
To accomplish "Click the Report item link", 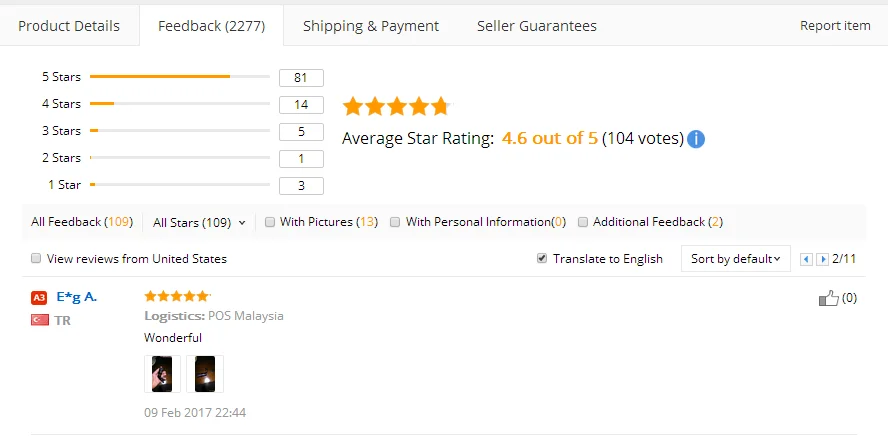I will tap(835, 26).
